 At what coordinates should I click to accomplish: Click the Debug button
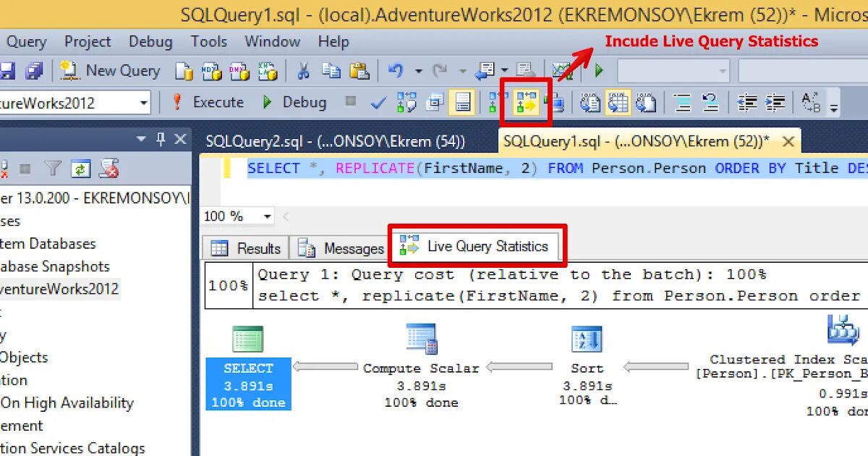tap(294, 102)
